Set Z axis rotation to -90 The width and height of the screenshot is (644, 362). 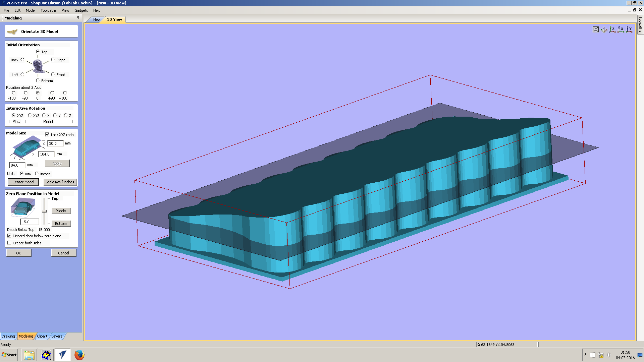click(x=25, y=93)
